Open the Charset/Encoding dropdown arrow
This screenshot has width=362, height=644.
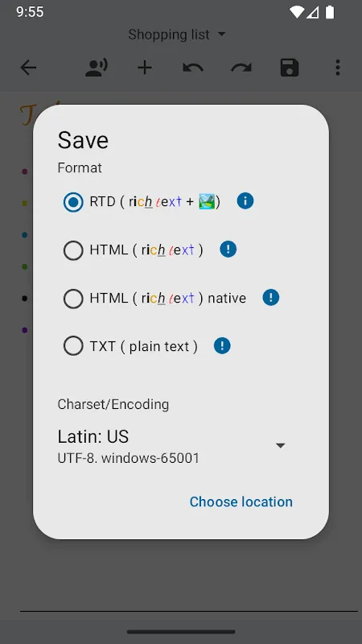pyautogui.click(x=280, y=446)
